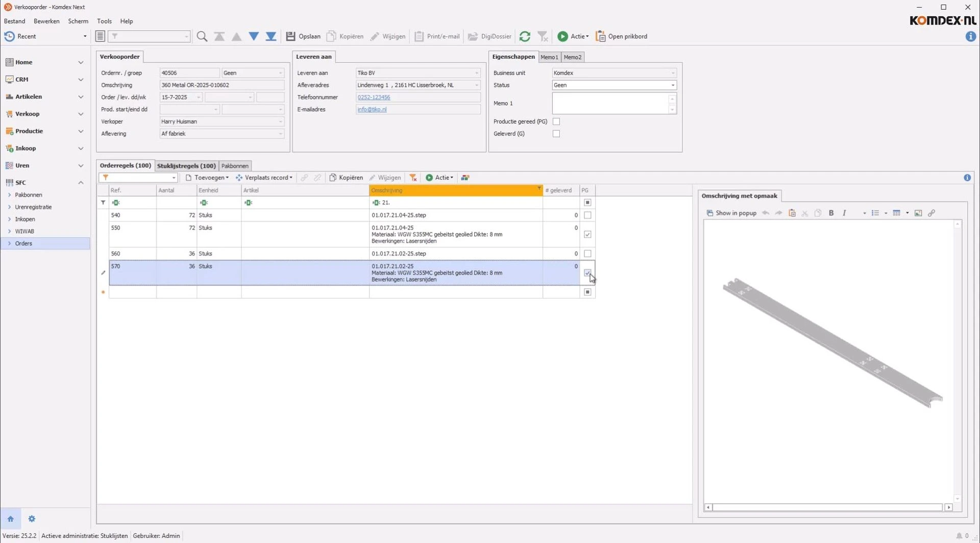Click the horizontal scrollbar in description panel
Viewport: 980px width, 543px height.
coord(827,507)
